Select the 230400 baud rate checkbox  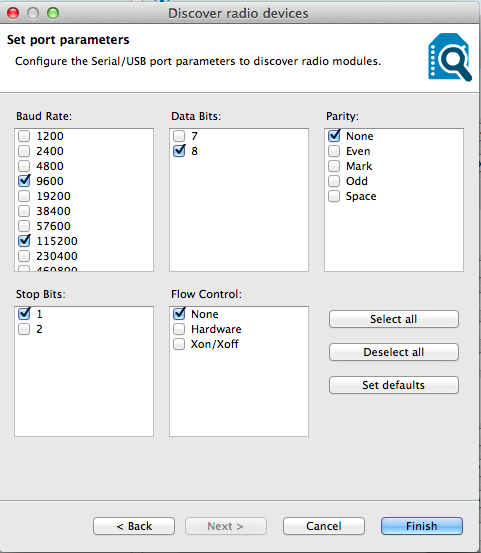[x=24, y=256]
